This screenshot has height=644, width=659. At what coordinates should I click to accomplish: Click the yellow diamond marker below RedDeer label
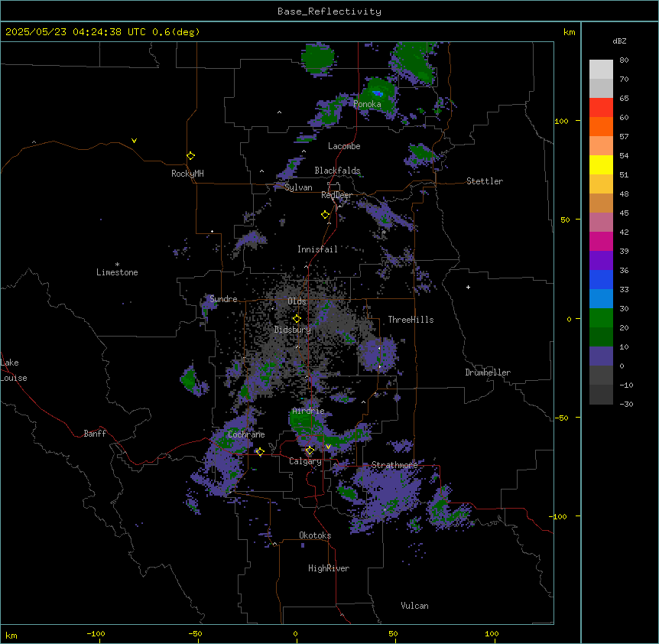[325, 215]
